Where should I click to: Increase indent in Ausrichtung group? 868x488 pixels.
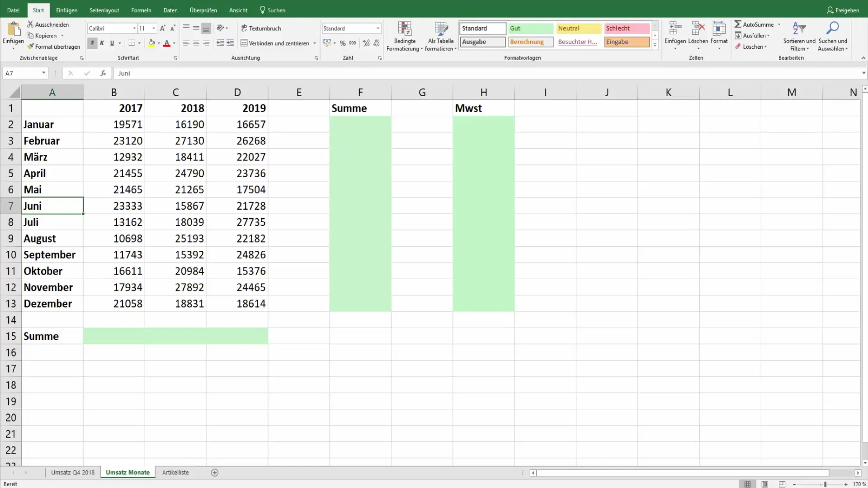click(x=230, y=43)
